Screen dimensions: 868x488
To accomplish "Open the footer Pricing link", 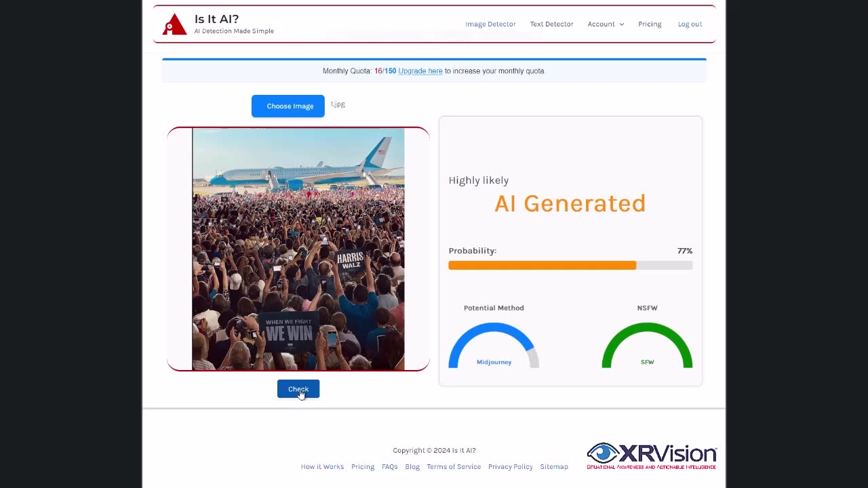I will (x=363, y=467).
